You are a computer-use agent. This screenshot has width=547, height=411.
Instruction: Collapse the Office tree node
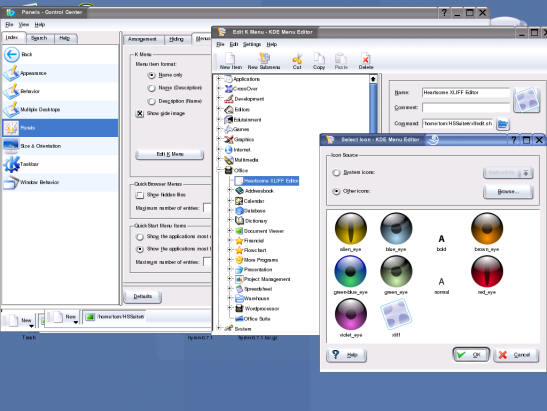219,170
